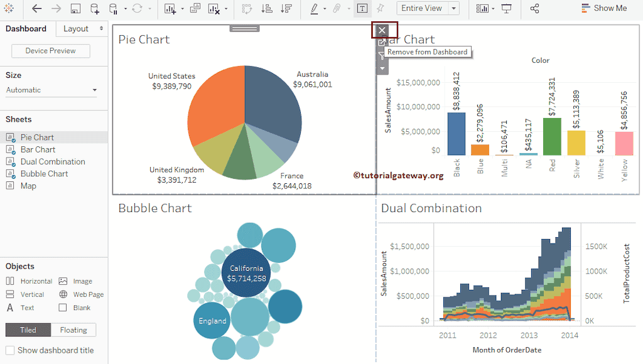The width and height of the screenshot is (643, 364).
Task: Switch to the Layout tab
Action: tap(76, 29)
